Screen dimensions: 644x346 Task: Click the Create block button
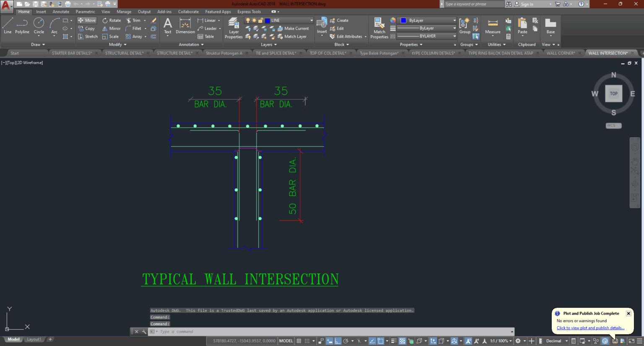(x=340, y=20)
